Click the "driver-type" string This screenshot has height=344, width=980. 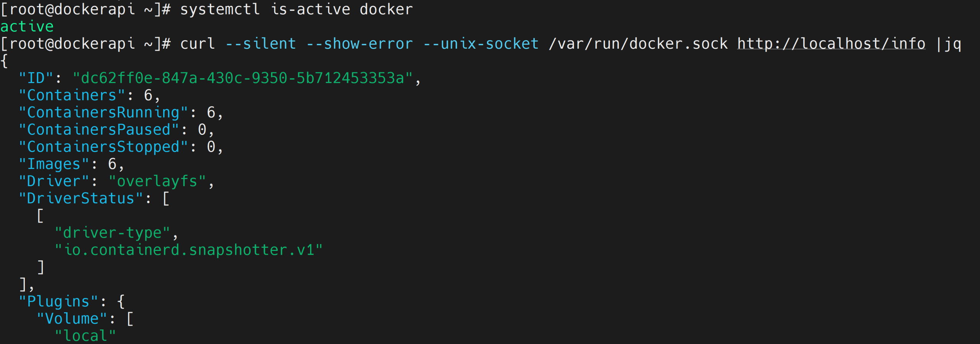point(112,233)
